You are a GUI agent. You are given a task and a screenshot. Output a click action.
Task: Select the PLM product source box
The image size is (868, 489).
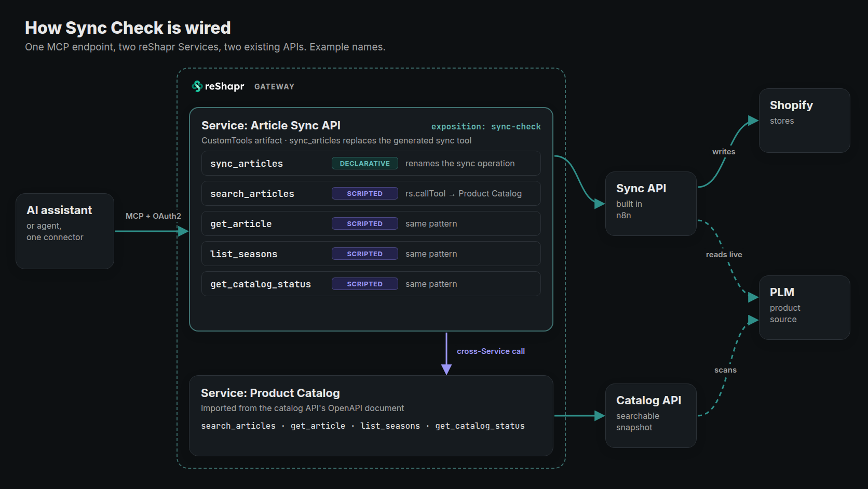[x=805, y=308]
